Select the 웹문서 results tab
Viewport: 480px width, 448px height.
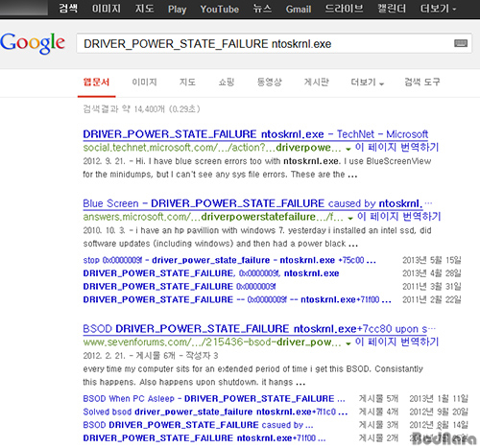tap(96, 83)
